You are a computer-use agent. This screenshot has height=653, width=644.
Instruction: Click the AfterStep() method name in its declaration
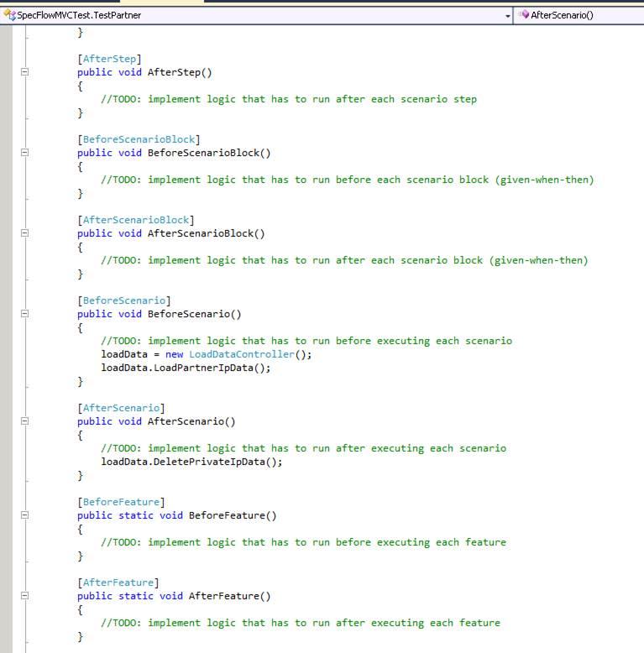tap(180, 72)
